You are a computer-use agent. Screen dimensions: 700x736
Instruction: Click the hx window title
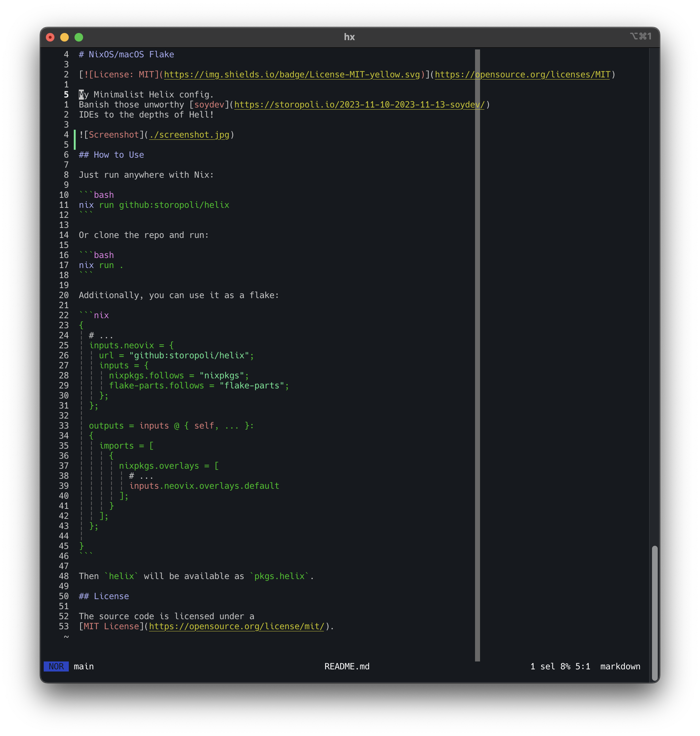pos(349,37)
